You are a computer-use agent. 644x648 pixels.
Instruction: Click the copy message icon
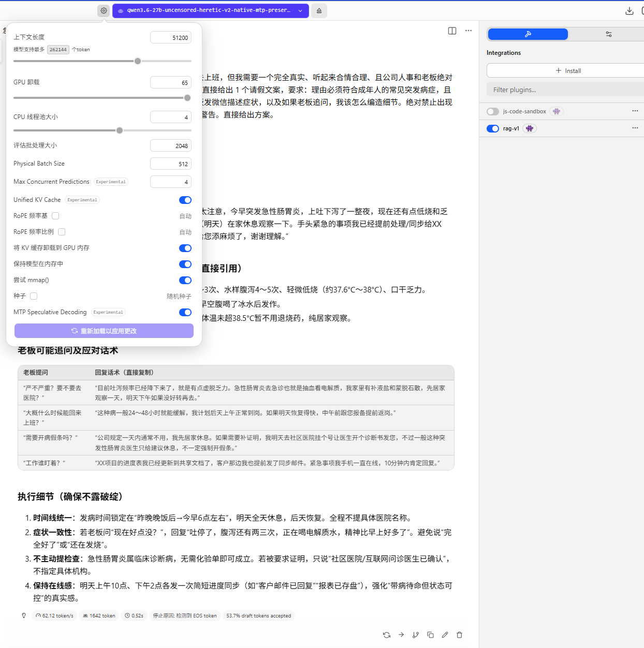click(x=430, y=635)
